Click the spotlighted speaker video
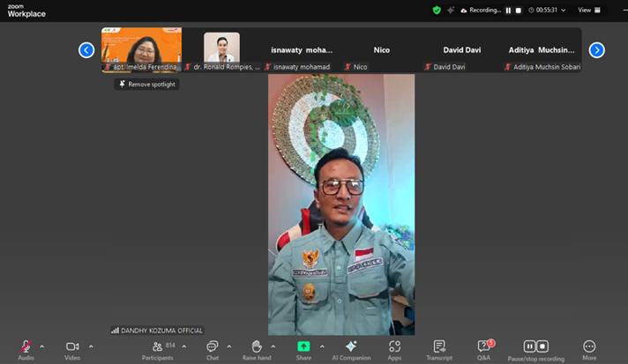The height and width of the screenshot is (364, 628). pyautogui.click(x=341, y=204)
